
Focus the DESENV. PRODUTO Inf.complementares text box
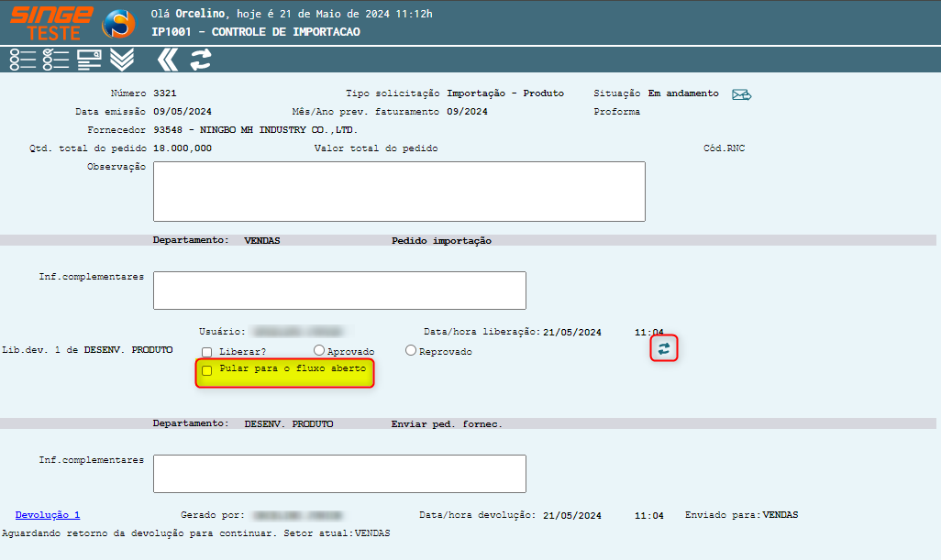(x=339, y=474)
